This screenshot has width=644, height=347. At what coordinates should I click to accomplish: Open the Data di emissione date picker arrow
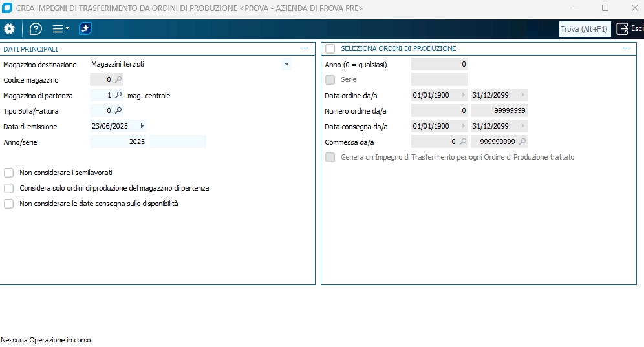142,126
